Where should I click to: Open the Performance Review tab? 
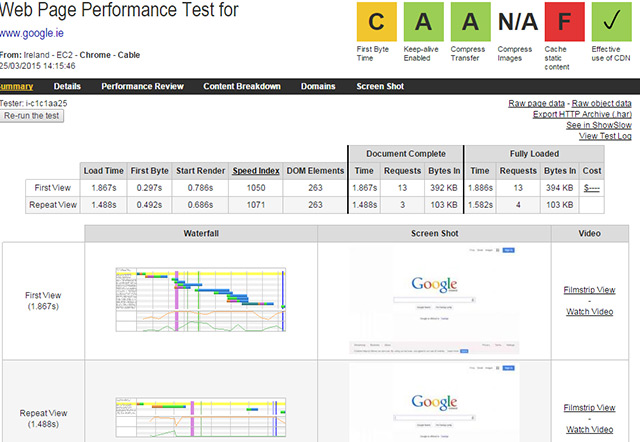pos(142,86)
